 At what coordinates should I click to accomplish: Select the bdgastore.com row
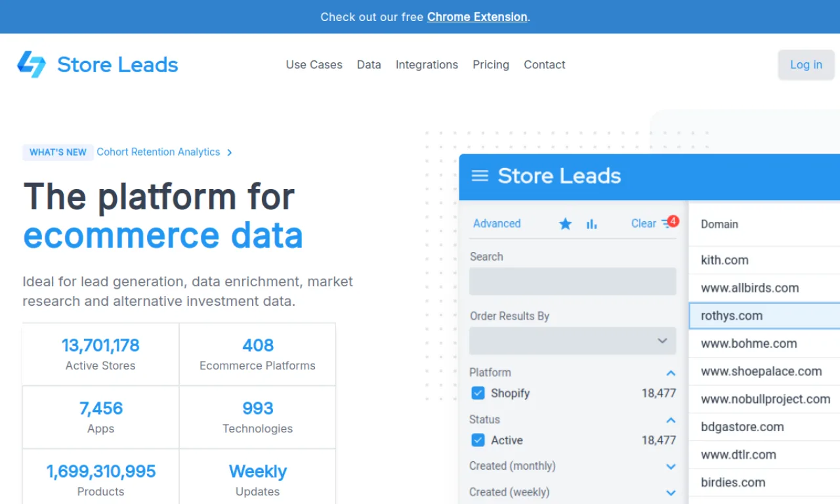point(765,427)
